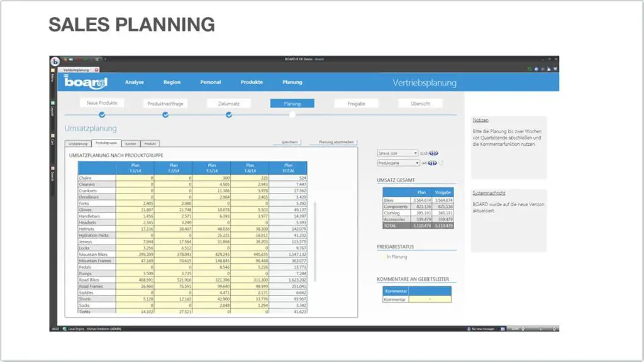Go to the Produktnachfrage step
Image resolution: width=644 pixels, height=362 pixels.
click(165, 104)
